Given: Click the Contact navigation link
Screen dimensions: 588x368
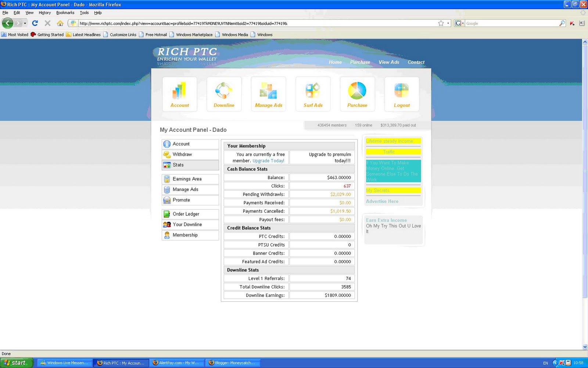Looking at the screenshot, I should pos(416,62).
